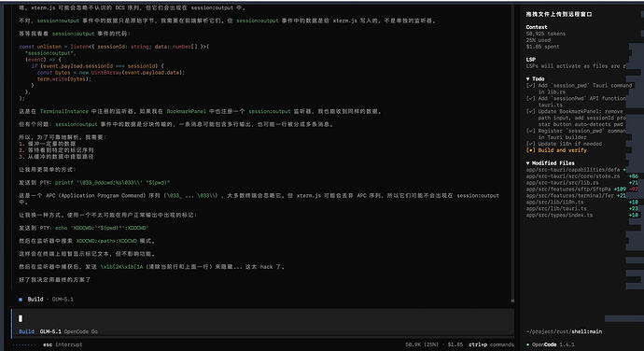Screen dimensions: 644x351
Task: Toggle the in-progress 'Build and verify' todo
Action: tap(531, 150)
